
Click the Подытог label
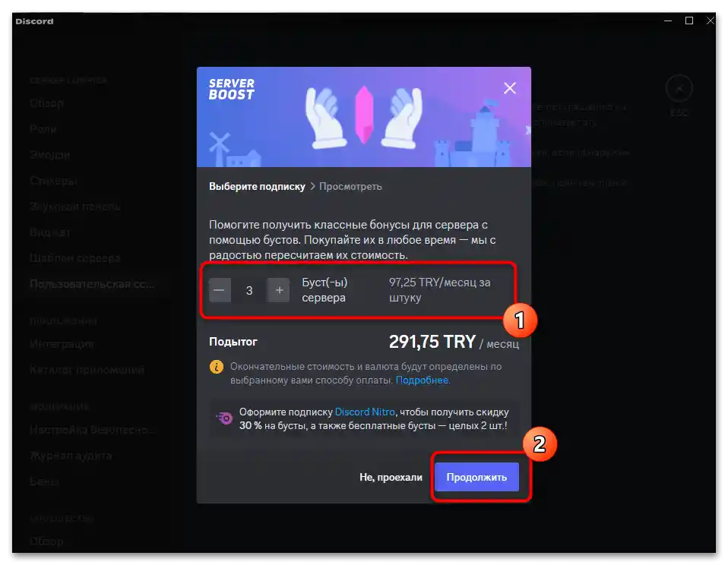pos(233,342)
